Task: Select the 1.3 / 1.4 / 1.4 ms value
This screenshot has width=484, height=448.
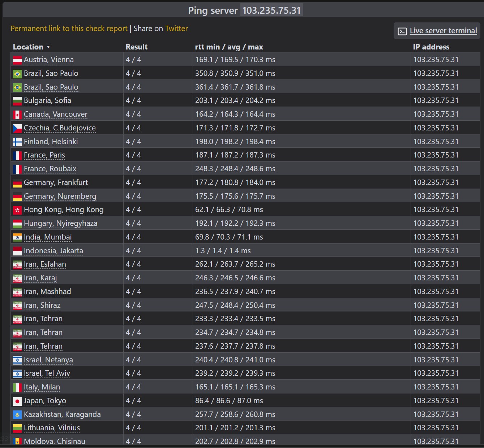Action: pos(223,251)
